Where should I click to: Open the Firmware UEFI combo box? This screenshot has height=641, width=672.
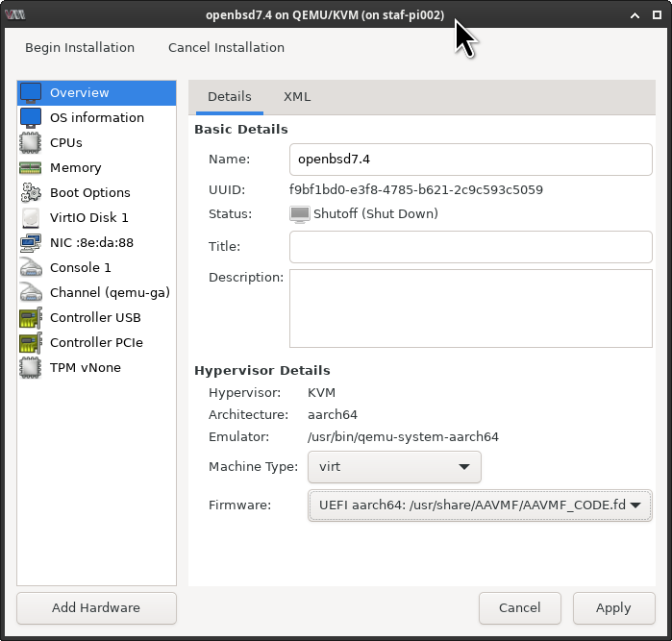(x=480, y=505)
